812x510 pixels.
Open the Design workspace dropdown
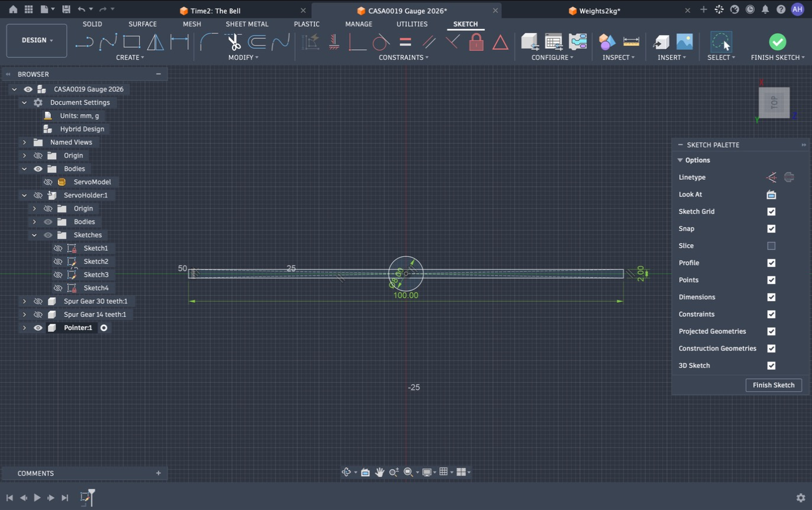point(37,40)
